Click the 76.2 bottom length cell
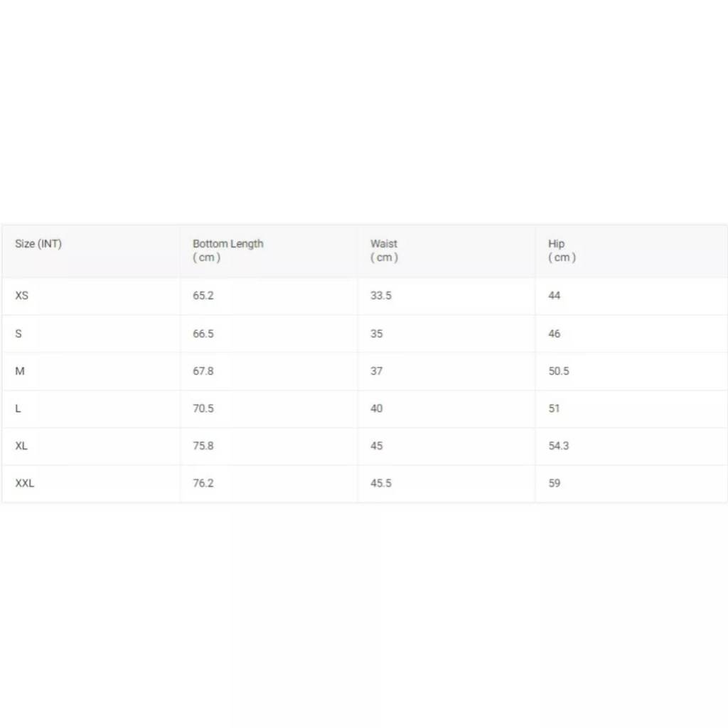Viewport: 728px width, 728px height. [x=203, y=483]
